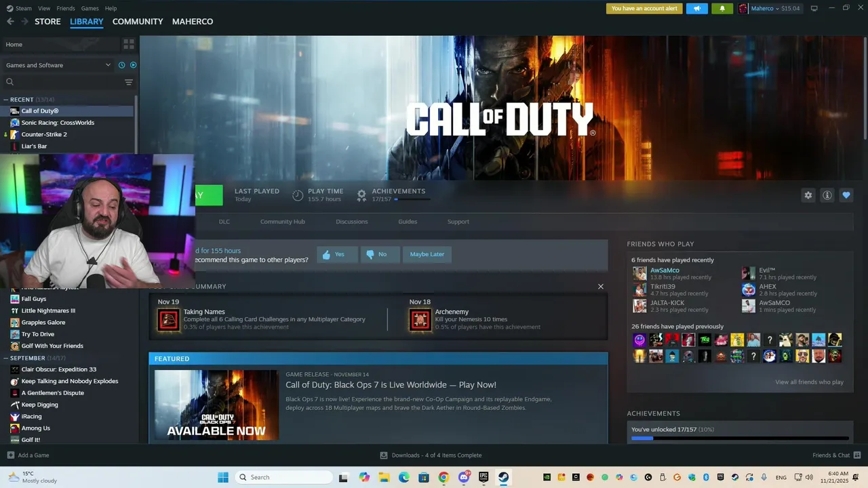
Task: Open the Guides link
Action: click(x=408, y=222)
